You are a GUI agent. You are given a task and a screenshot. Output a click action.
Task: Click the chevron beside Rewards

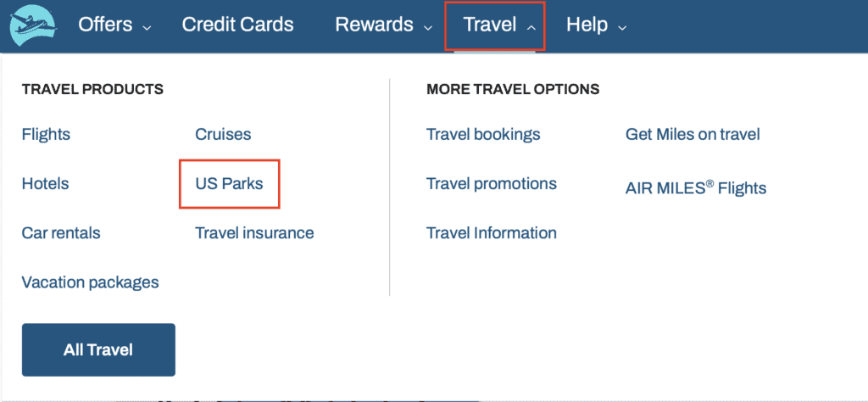coord(428,27)
